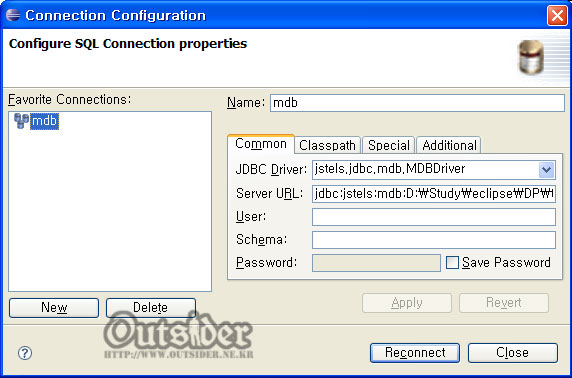Viewport: 572px width, 378px height.
Task: Click the Reconnect button
Action: (415, 353)
